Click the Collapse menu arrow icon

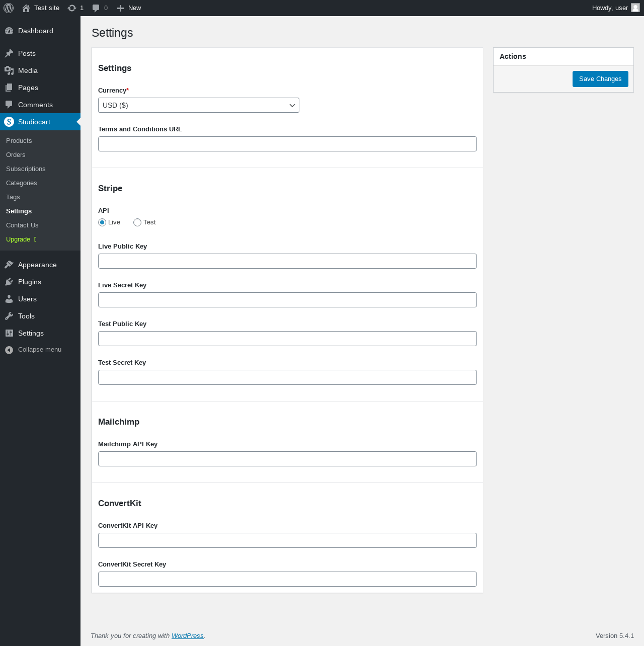click(x=9, y=350)
